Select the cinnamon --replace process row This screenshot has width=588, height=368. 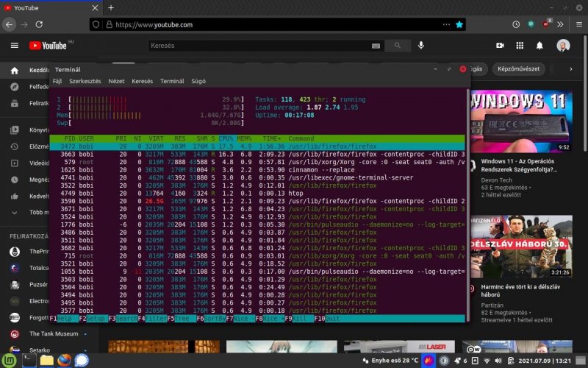pyautogui.click(x=257, y=170)
